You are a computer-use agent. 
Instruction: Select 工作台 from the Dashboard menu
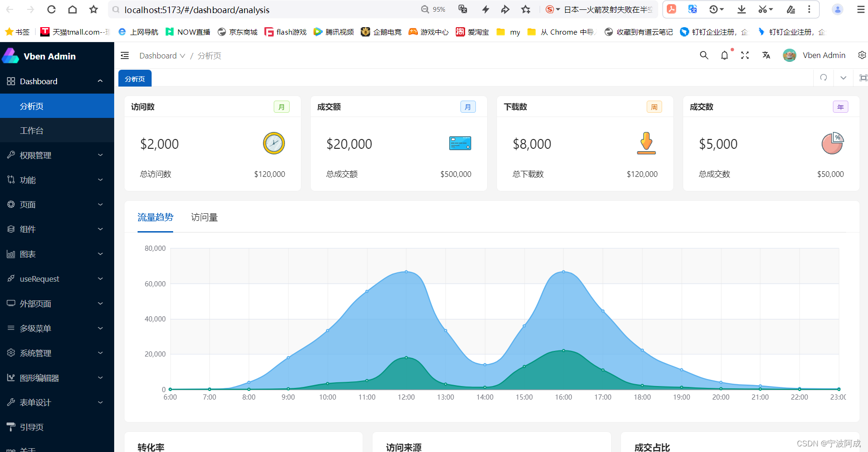pyautogui.click(x=31, y=130)
